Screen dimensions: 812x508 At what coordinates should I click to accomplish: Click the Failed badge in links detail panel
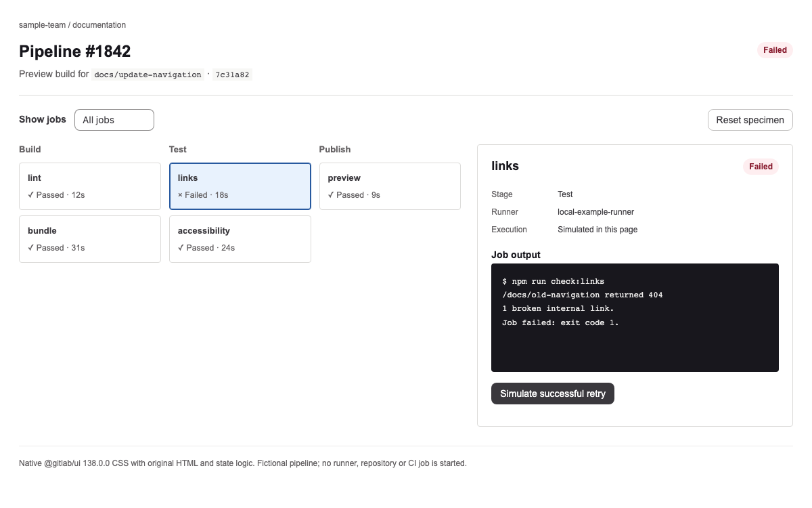(x=761, y=167)
